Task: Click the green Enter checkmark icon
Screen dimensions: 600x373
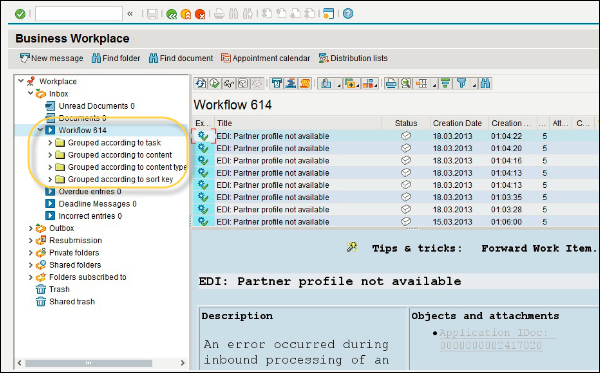Action: 20,14
